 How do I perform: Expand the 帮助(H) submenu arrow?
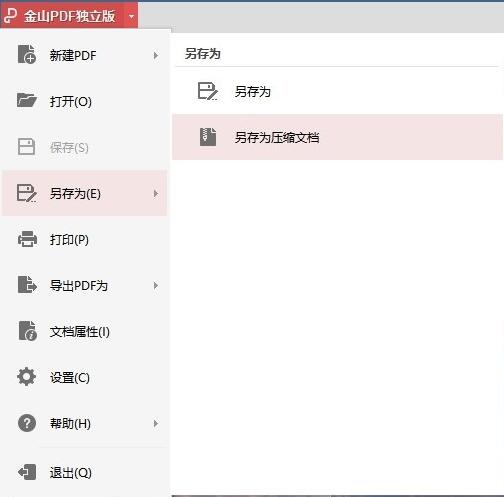click(156, 423)
